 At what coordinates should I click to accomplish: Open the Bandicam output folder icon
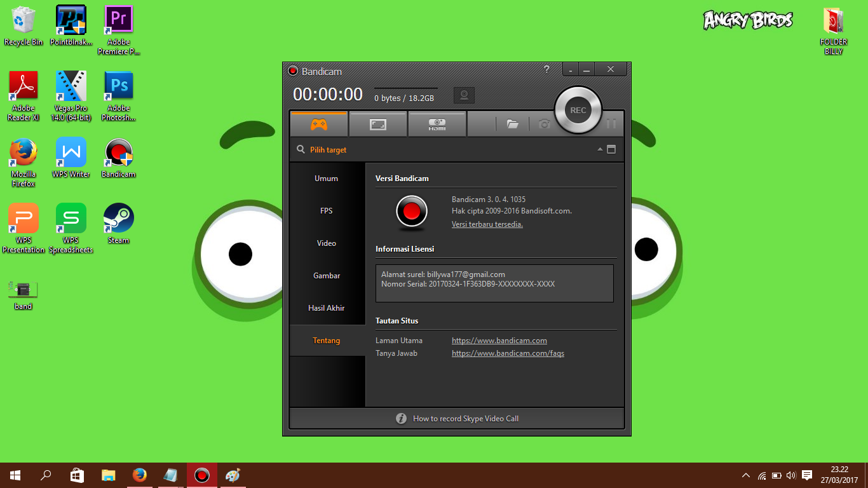click(513, 124)
